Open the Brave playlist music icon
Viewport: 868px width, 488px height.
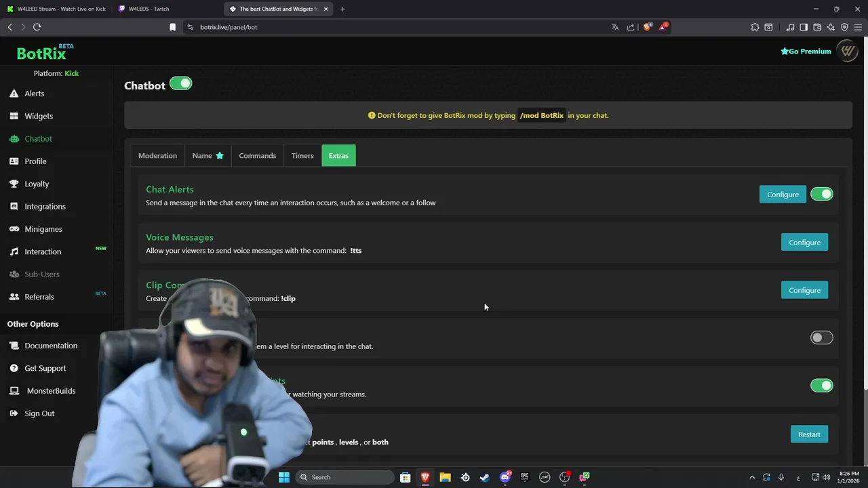coord(790,27)
